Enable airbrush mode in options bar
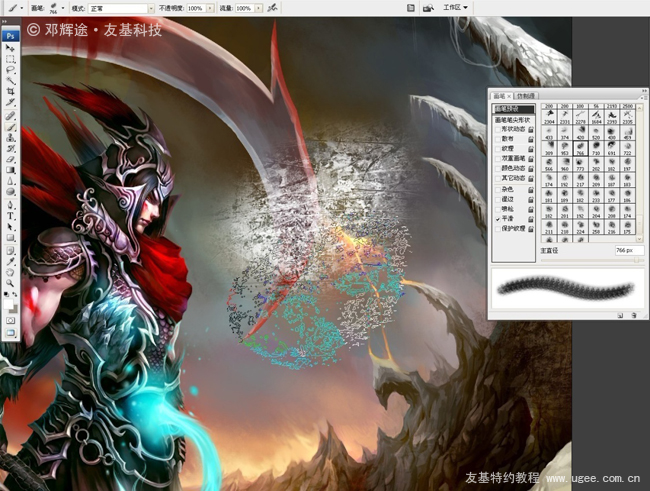 coord(272,7)
